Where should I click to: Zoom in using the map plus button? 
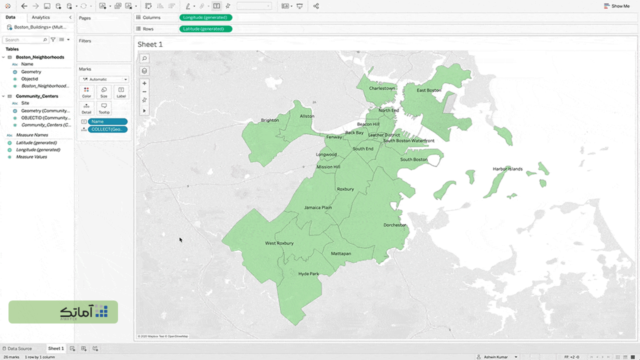coord(144,83)
